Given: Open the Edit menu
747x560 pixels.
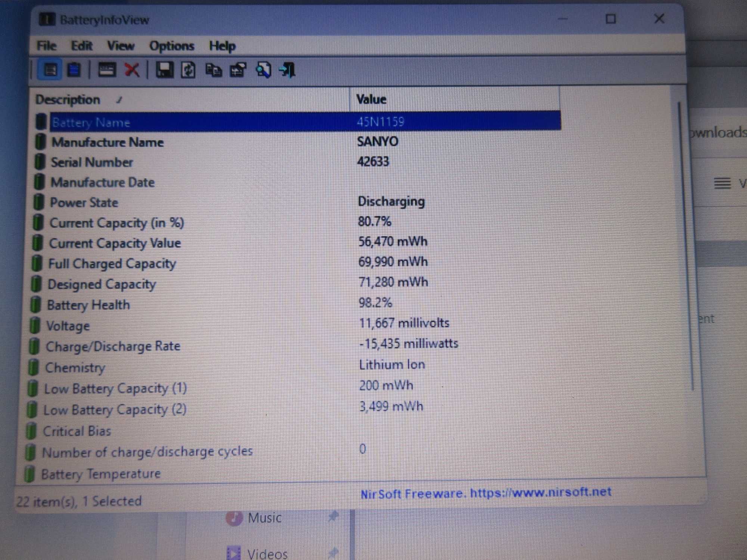Looking at the screenshot, I should point(82,46).
